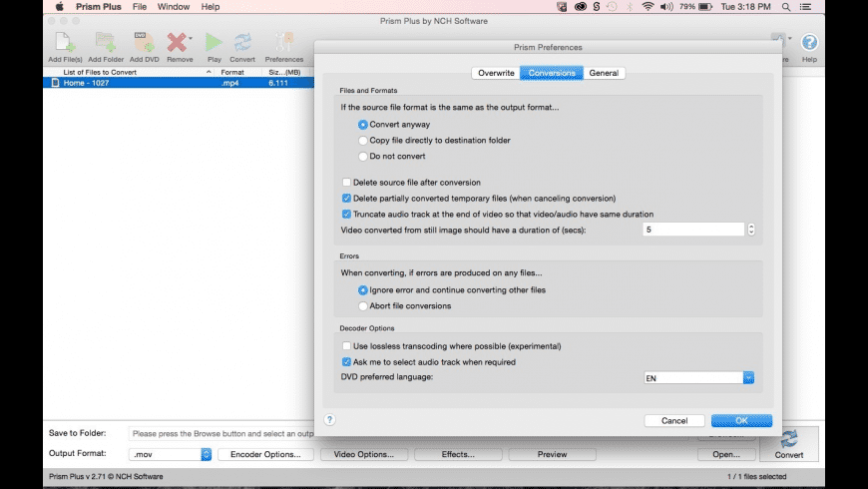Click the Help icon in the toolbar
This screenshot has height=489, width=868.
pyautogui.click(x=809, y=42)
